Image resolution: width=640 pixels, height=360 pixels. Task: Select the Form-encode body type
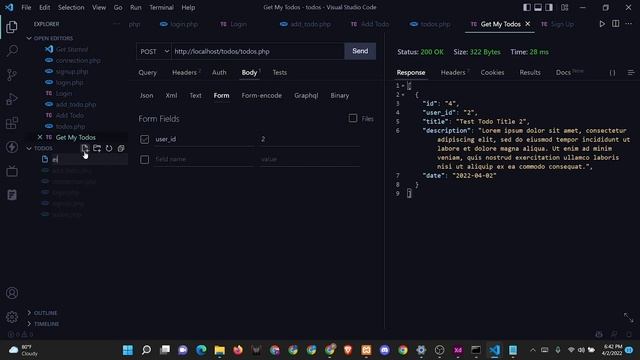[262, 96]
